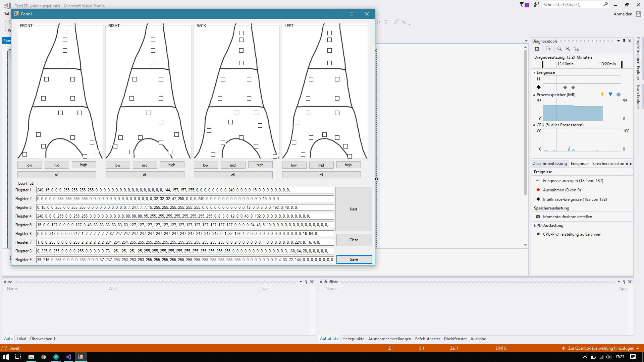
Task: Click the account avatar next to Anmelden
Action: (x=638, y=14)
